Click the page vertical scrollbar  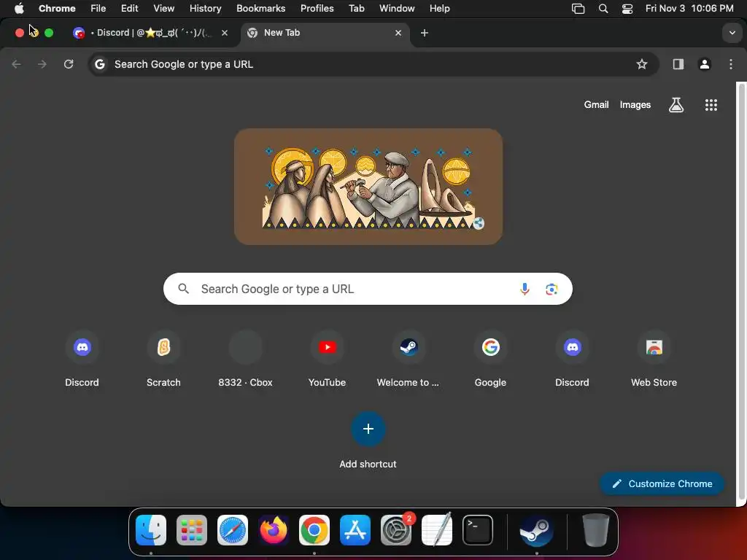(x=741, y=292)
